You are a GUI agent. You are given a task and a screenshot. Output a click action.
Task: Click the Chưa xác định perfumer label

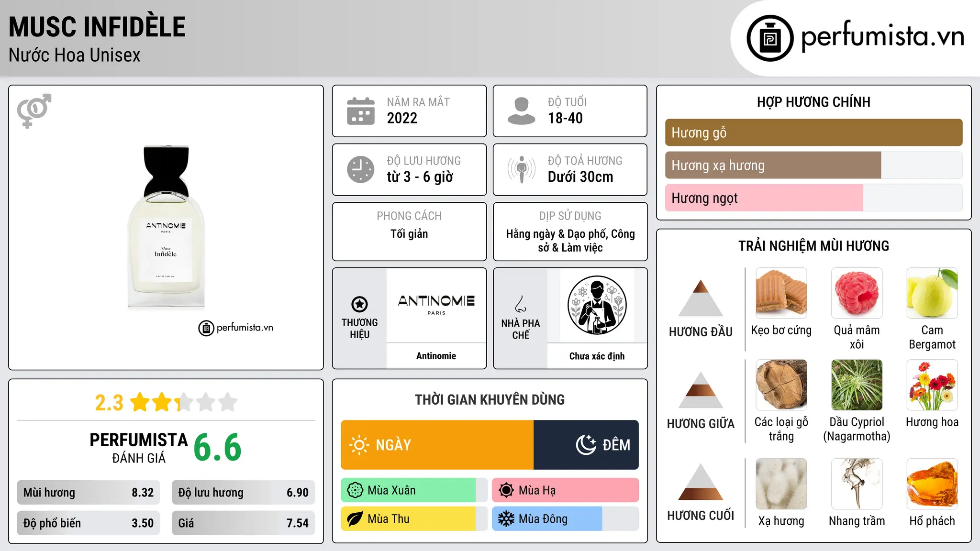[597, 356]
